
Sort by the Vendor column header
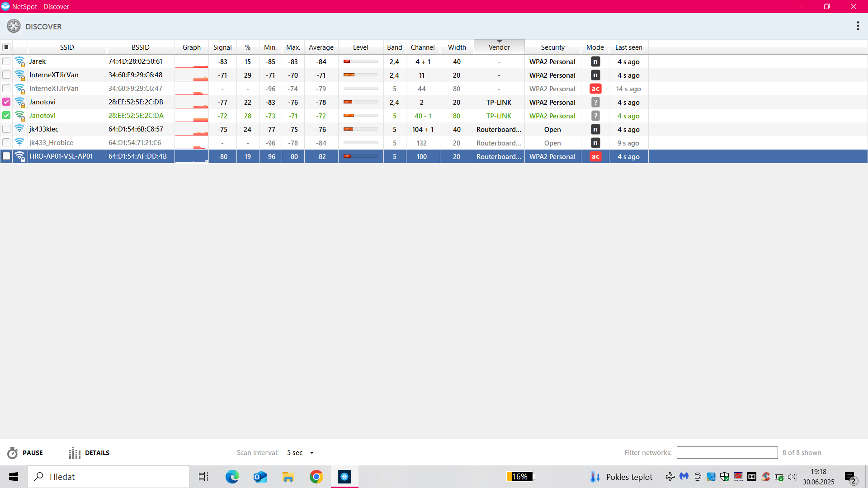(499, 47)
